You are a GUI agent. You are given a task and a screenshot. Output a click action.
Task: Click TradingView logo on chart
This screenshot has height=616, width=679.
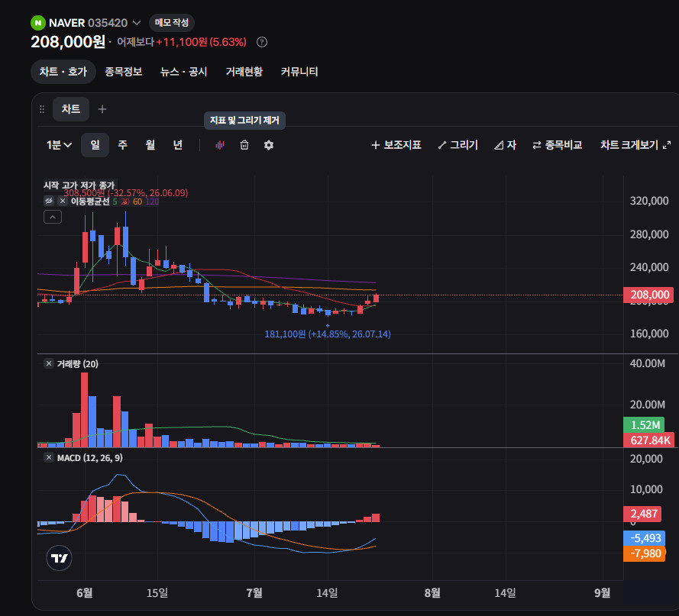(x=59, y=558)
